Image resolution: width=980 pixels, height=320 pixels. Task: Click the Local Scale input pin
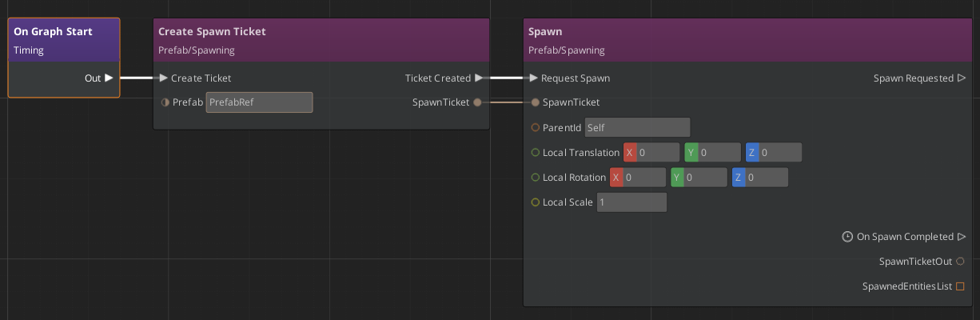[535, 202]
